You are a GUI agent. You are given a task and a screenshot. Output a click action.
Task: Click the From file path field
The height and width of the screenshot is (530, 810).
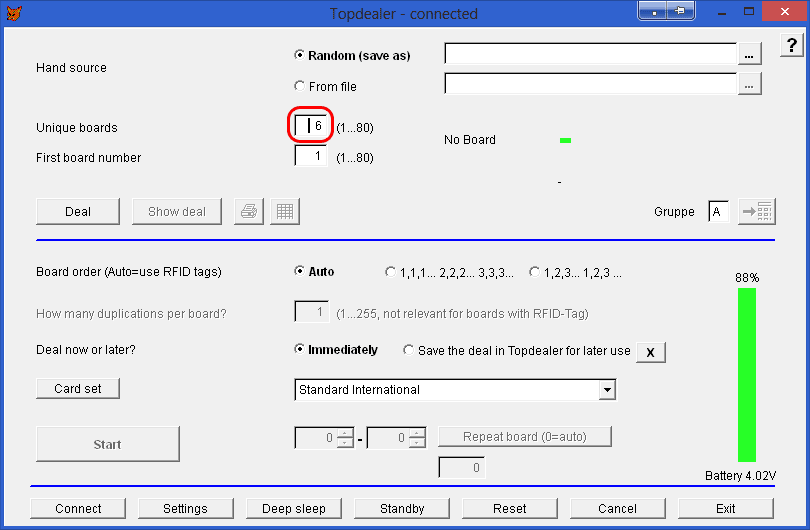(591, 84)
